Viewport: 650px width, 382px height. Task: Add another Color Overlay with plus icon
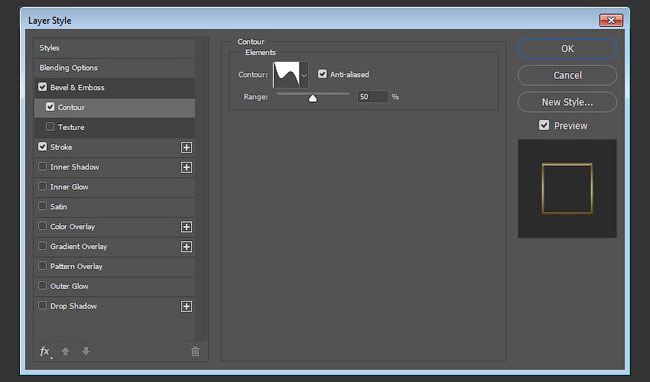[x=187, y=227]
